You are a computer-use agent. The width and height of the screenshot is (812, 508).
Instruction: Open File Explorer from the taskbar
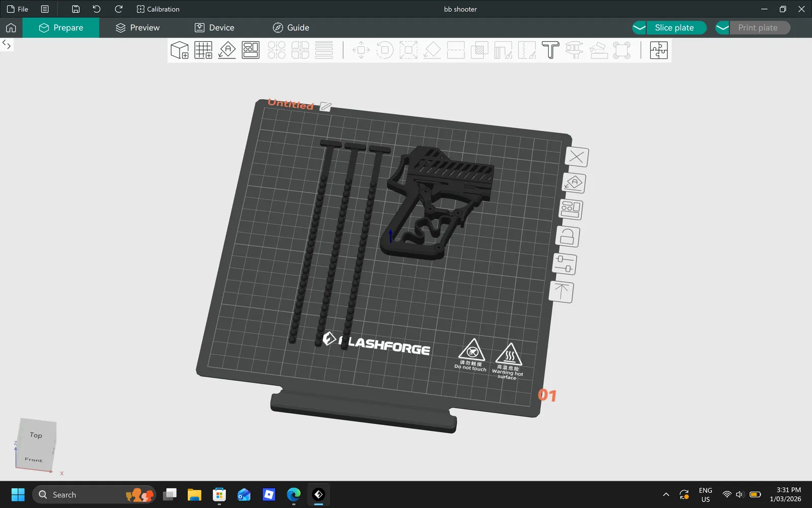point(194,495)
